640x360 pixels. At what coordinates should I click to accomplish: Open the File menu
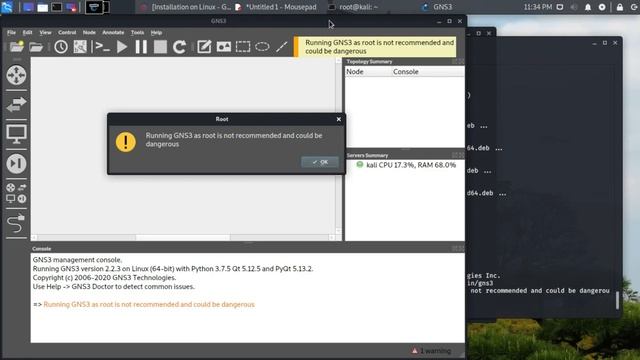11,32
